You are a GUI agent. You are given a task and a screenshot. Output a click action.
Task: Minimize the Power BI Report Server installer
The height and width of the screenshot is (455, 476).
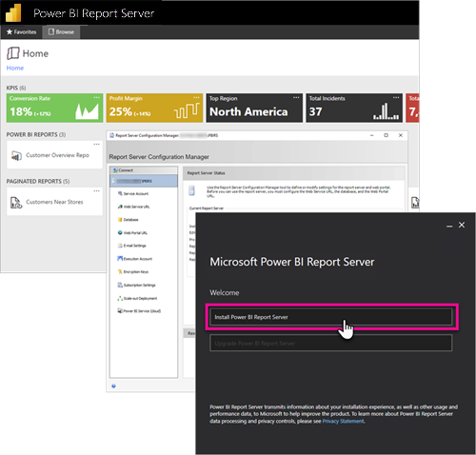tap(449, 226)
